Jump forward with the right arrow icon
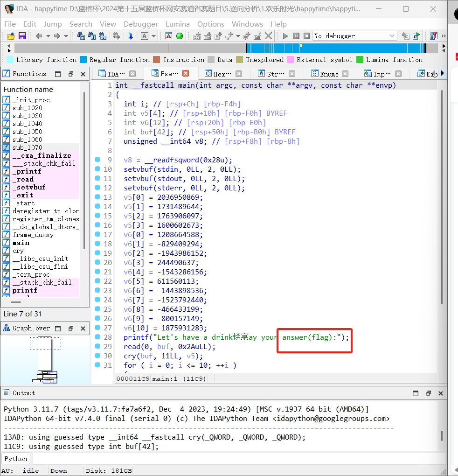Image resolution: width=458 pixels, height=476 pixels. pos(57,36)
